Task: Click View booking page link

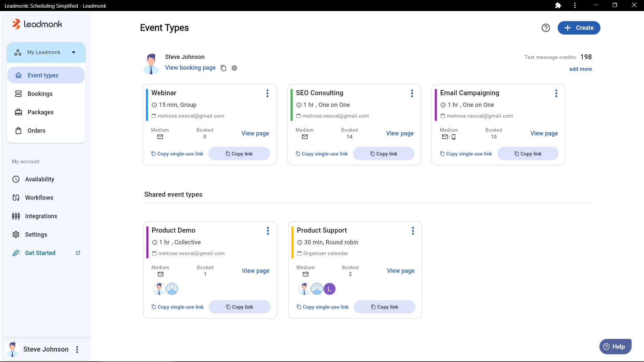Action: tap(190, 68)
